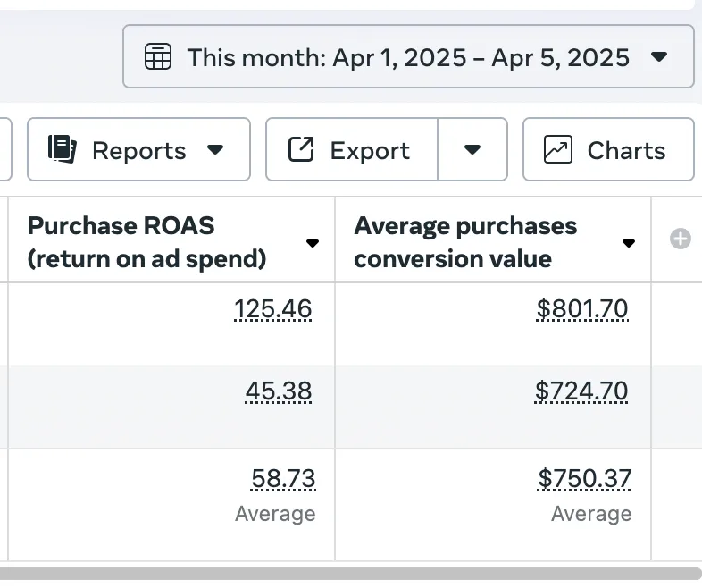702x588 pixels.
Task: Open Purchase ROAS column sort menu arrow
Action: point(313,243)
